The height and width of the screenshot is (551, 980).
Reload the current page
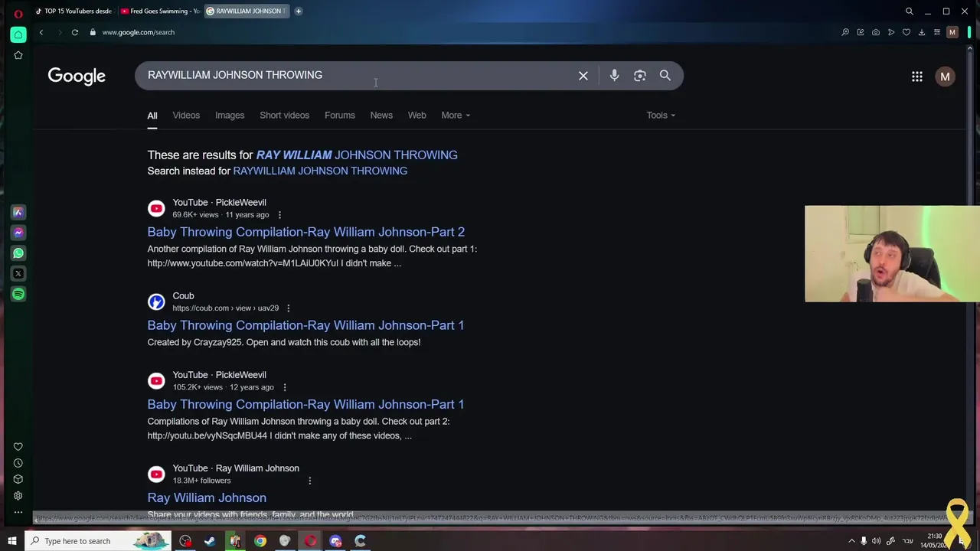(75, 32)
